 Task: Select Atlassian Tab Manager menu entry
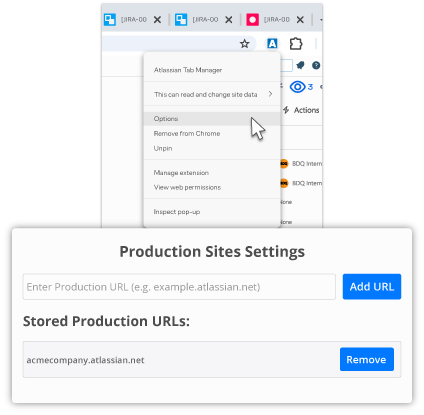pos(188,70)
